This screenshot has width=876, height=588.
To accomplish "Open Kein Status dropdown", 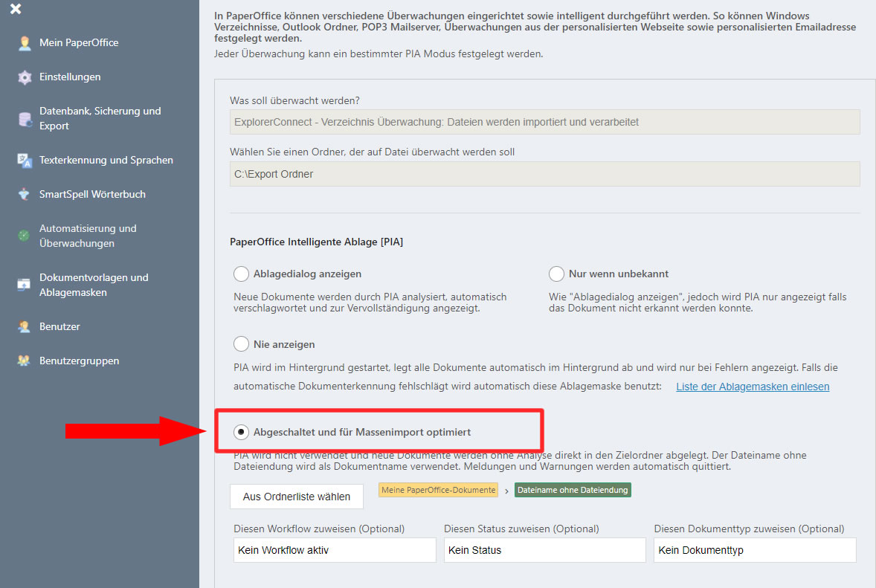I will click(x=544, y=550).
